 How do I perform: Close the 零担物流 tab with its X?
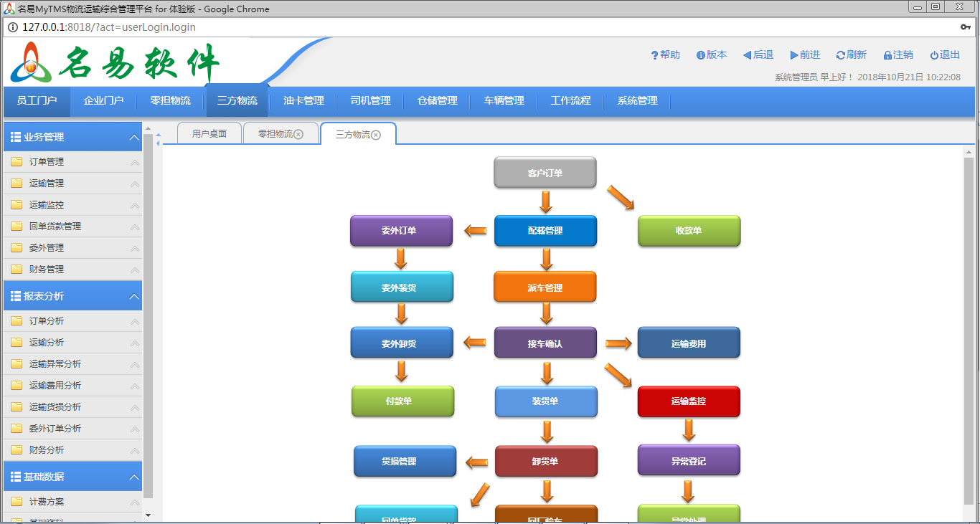coord(298,134)
